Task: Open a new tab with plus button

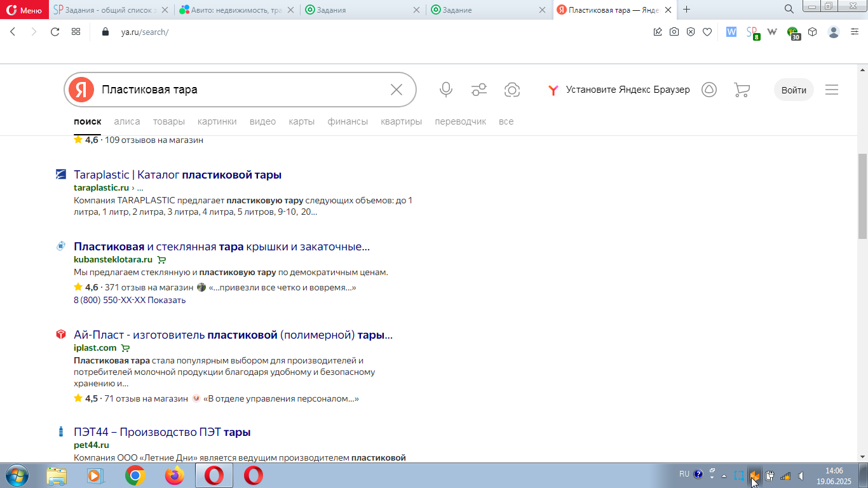Action: tap(686, 10)
